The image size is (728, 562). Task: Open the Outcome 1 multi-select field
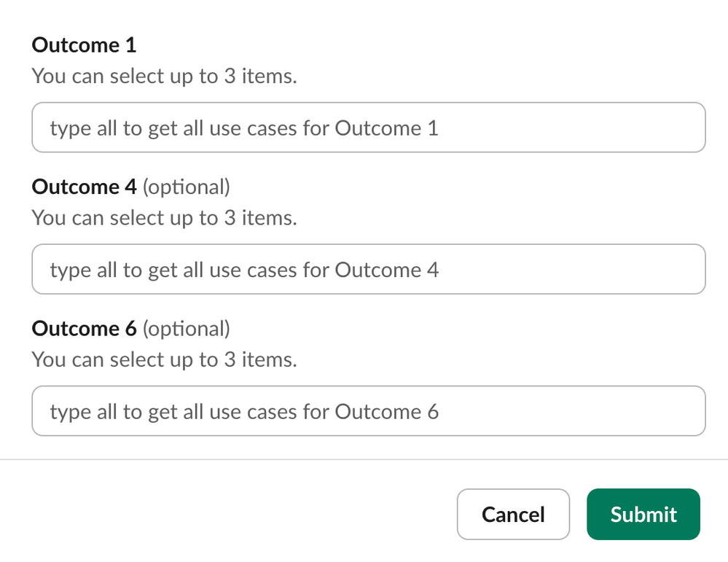click(368, 128)
